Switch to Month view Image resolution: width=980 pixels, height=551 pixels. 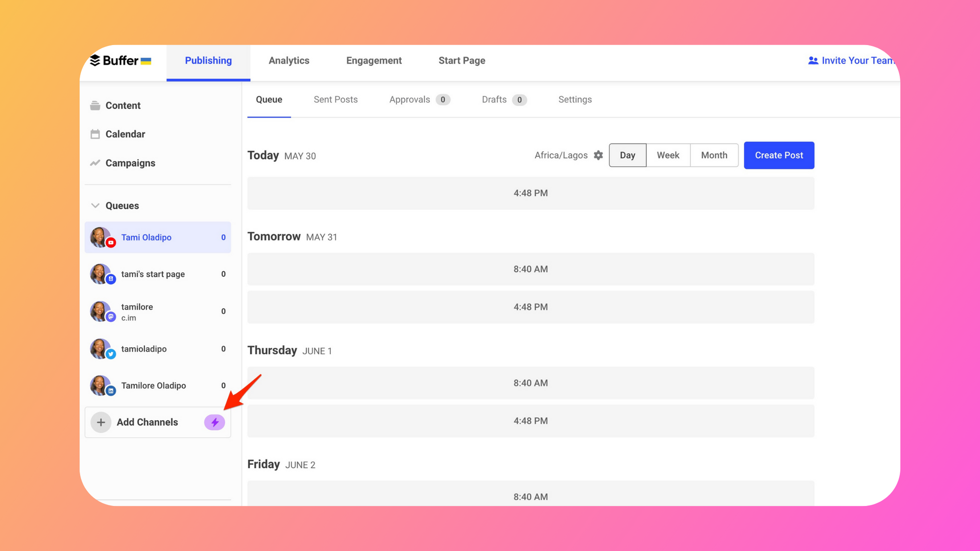click(713, 155)
